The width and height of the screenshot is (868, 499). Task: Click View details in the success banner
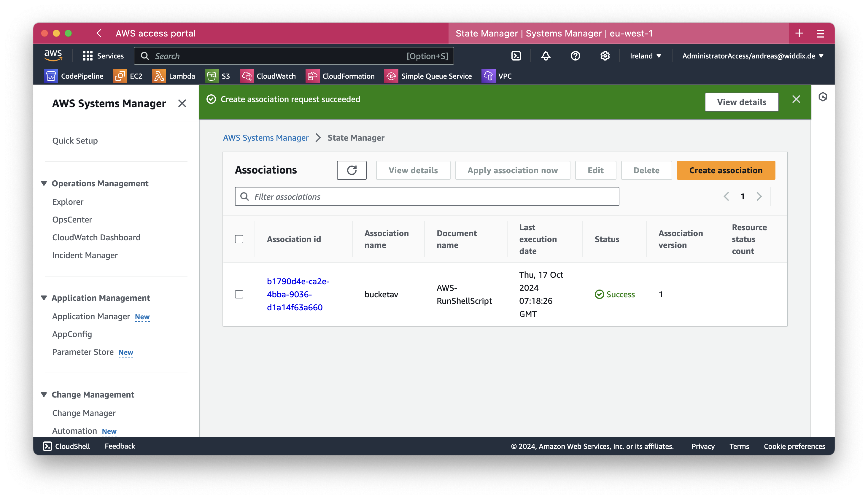click(742, 102)
